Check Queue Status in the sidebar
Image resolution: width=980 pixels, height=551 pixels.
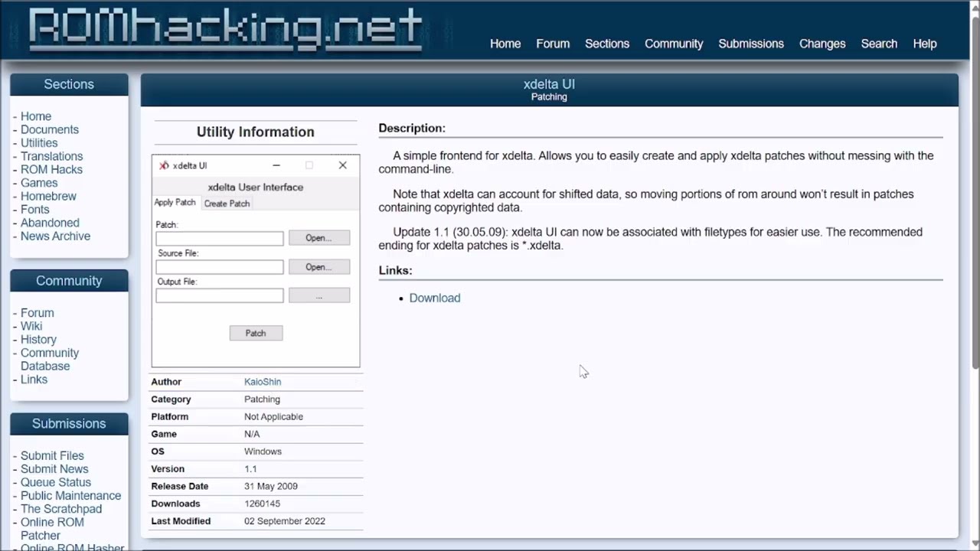coord(56,482)
